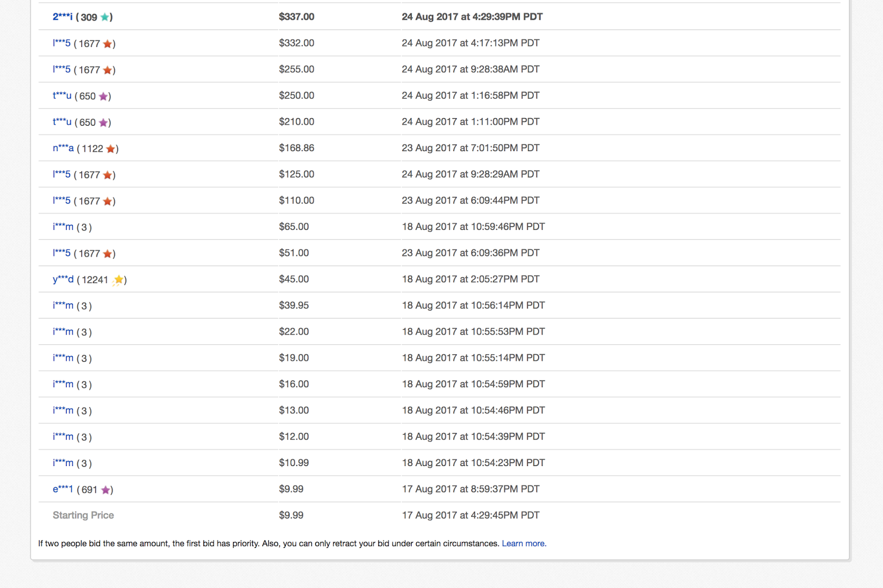Click yellow shooting star beside bidder y***d
This screenshot has width=883, height=588.
coord(118,280)
